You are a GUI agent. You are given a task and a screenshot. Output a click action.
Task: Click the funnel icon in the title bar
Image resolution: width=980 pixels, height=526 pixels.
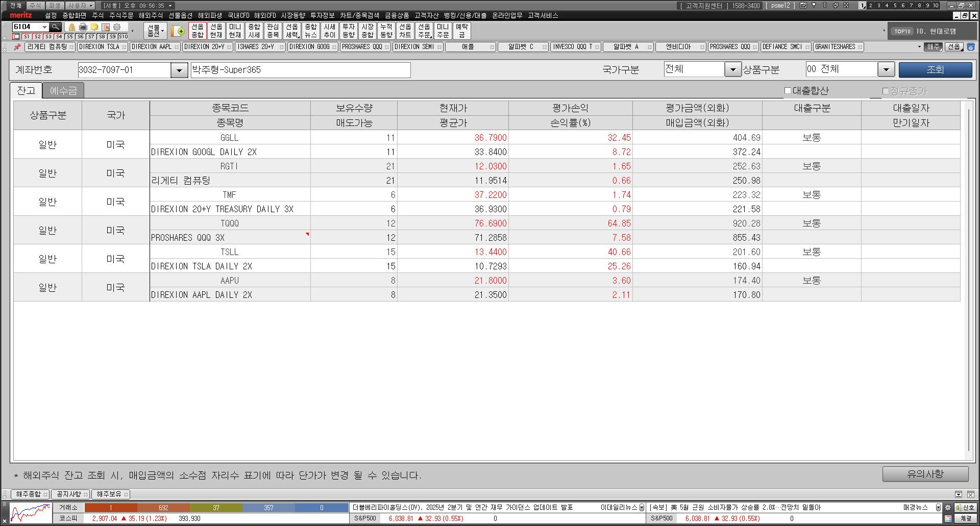click(x=814, y=6)
